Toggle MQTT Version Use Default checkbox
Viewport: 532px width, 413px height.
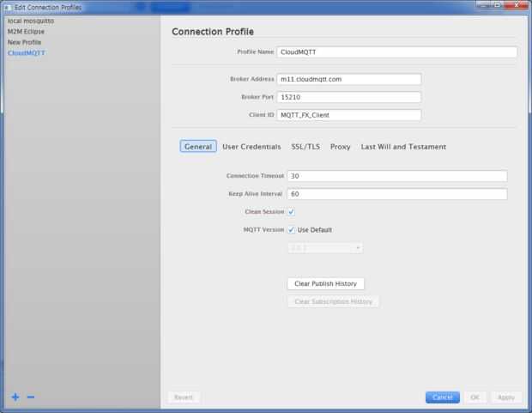tap(291, 229)
